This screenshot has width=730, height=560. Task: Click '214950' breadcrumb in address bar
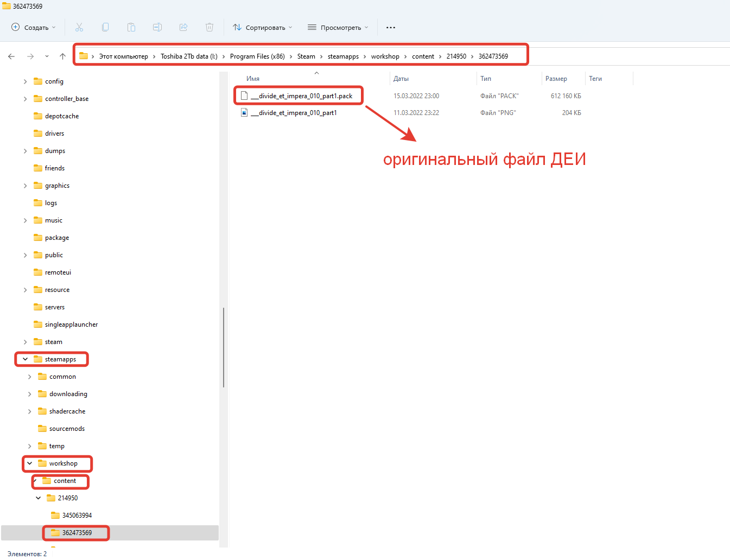tap(456, 56)
